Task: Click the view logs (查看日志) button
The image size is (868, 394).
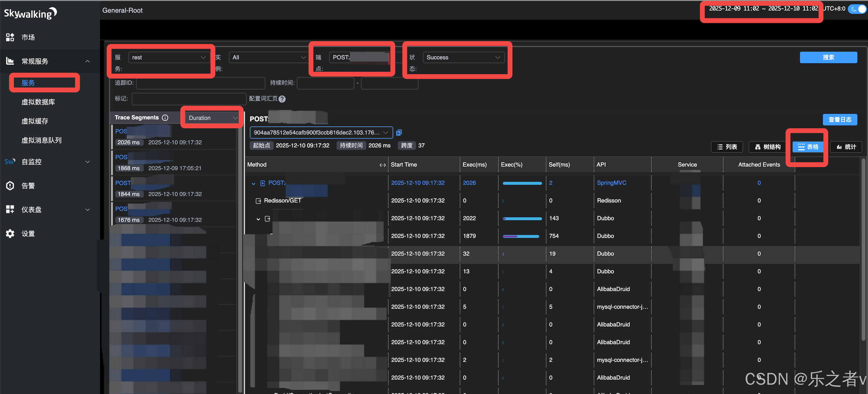Action: (839, 120)
